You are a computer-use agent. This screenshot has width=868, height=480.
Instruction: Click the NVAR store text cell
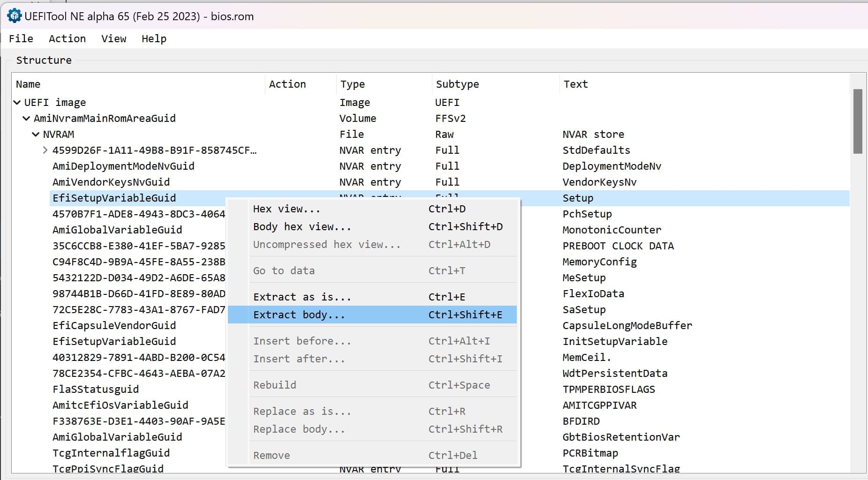click(x=593, y=134)
